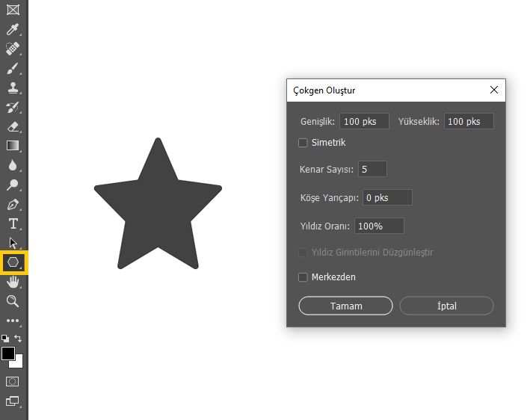This screenshot has height=420, width=527.
Task: Click the Yükseklik input field
Action: pos(469,121)
